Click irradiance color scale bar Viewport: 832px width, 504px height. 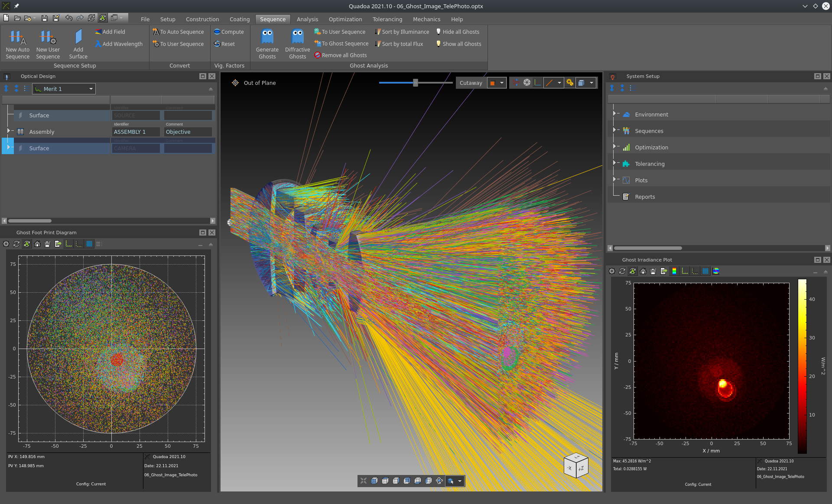tap(802, 366)
